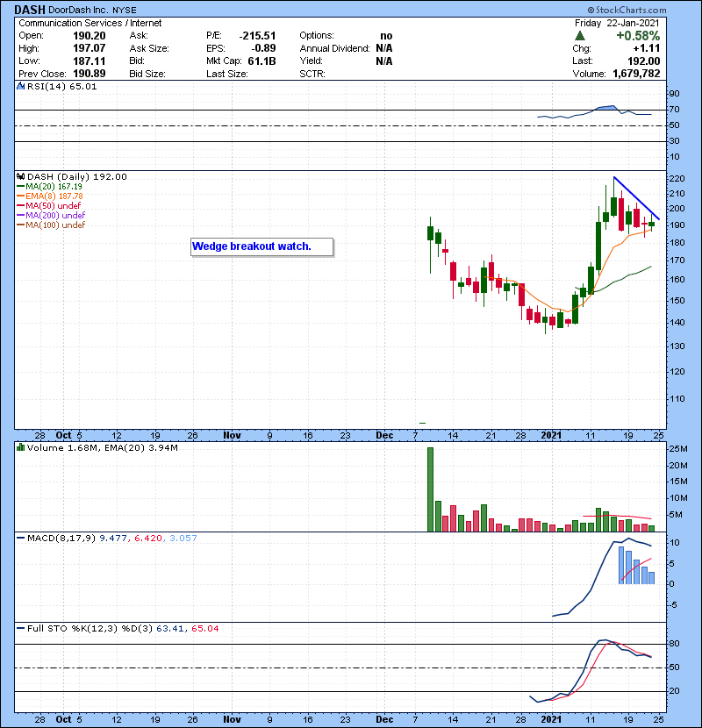
Task: Click the NYSE exchange label
Action: (x=125, y=11)
